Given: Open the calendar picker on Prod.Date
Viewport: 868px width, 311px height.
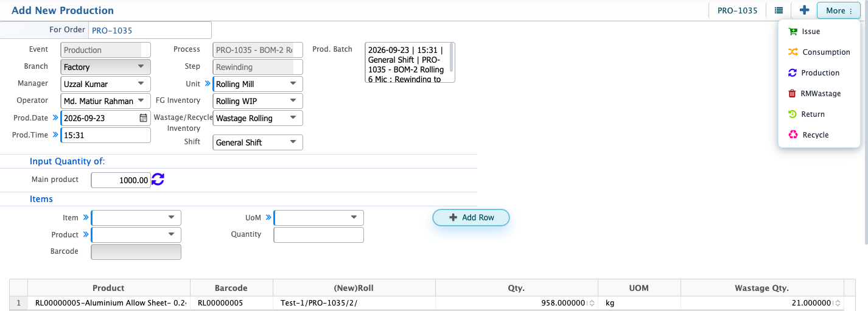Looking at the screenshot, I should [x=144, y=118].
